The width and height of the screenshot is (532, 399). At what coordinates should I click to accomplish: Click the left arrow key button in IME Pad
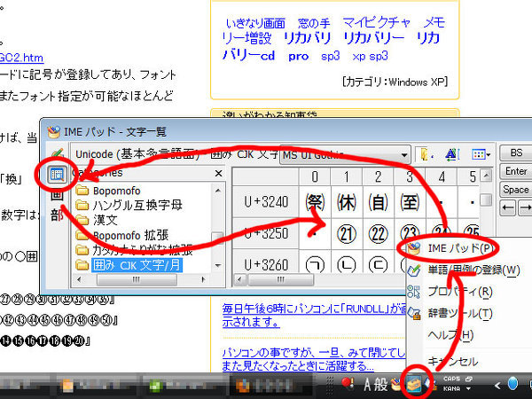click(507, 207)
